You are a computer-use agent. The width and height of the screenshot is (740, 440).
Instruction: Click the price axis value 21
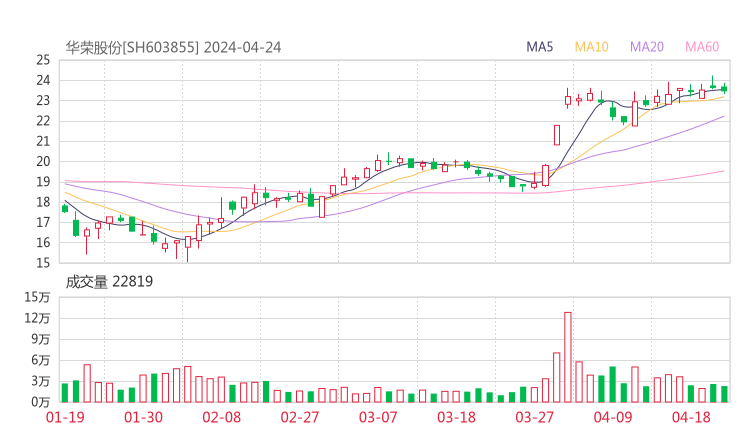(x=43, y=141)
